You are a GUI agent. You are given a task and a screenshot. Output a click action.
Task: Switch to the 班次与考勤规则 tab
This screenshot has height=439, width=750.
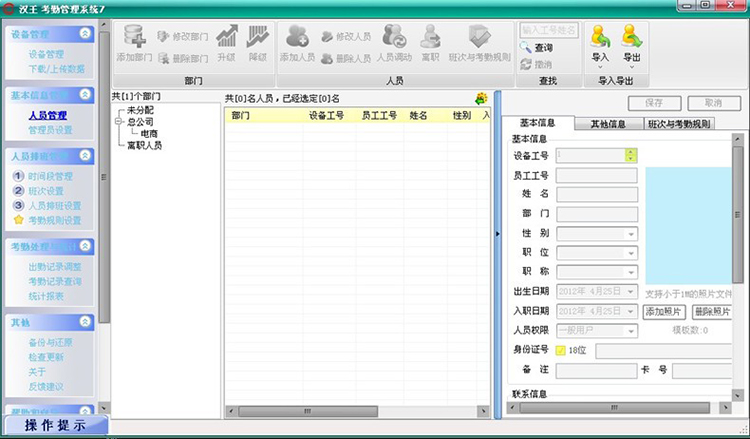coord(679,124)
